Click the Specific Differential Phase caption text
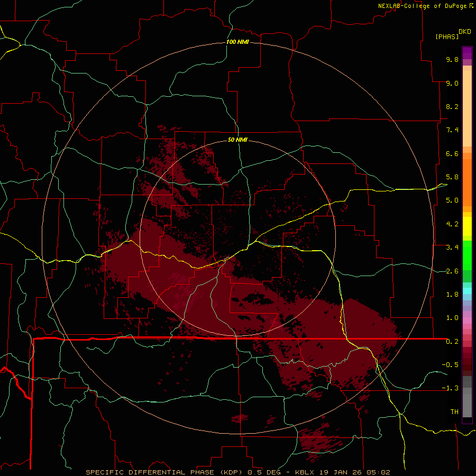 coord(237,472)
